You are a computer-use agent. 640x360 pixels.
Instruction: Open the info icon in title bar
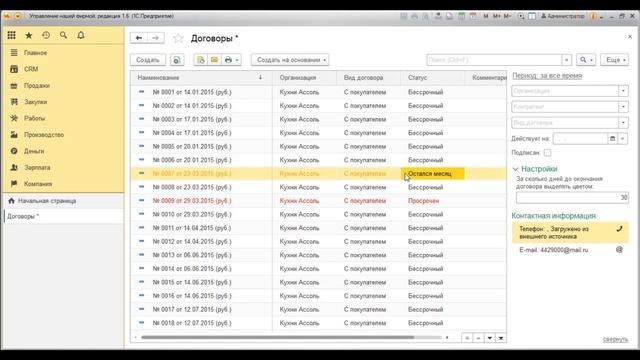point(593,16)
